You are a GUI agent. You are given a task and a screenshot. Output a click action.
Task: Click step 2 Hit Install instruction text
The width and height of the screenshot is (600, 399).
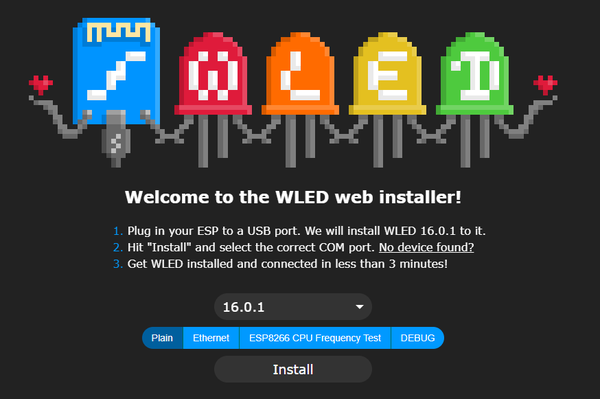[x=251, y=248]
